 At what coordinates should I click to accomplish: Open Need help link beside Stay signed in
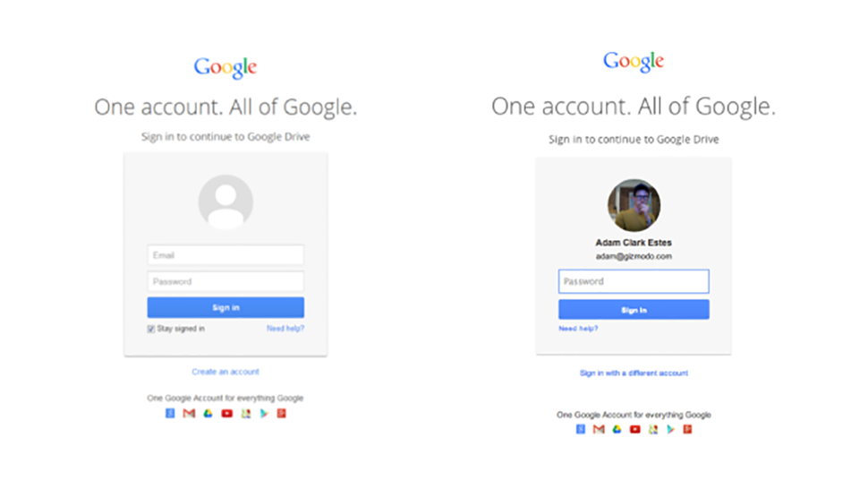285,329
